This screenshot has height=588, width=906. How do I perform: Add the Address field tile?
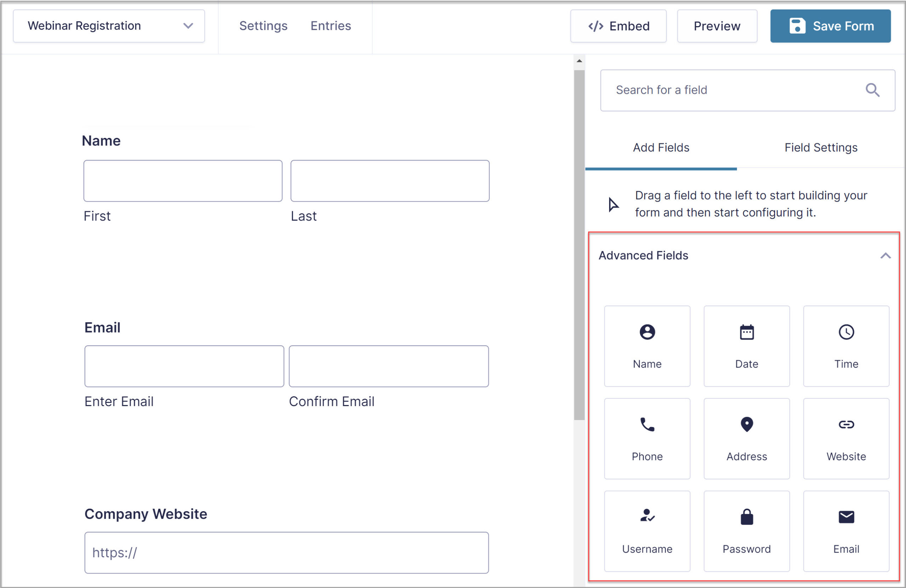tap(746, 438)
